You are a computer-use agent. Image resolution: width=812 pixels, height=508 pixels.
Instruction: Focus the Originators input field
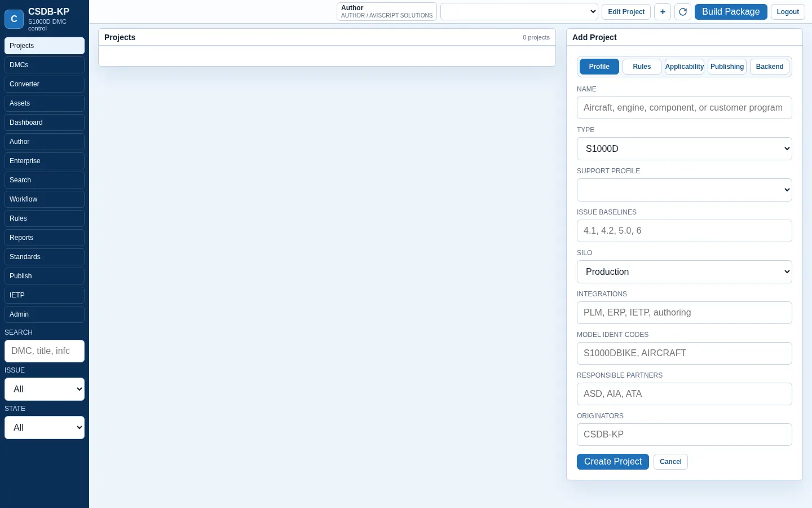point(685,435)
